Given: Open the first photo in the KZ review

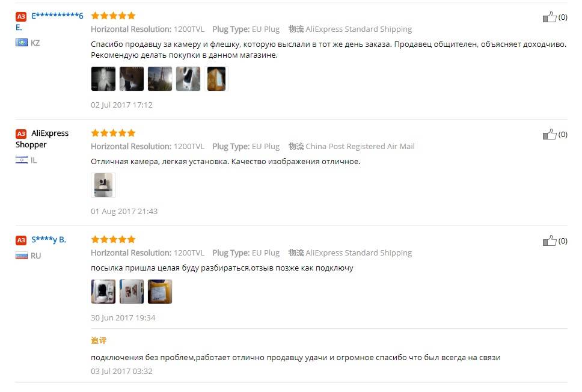Looking at the screenshot, I should (x=103, y=79).
